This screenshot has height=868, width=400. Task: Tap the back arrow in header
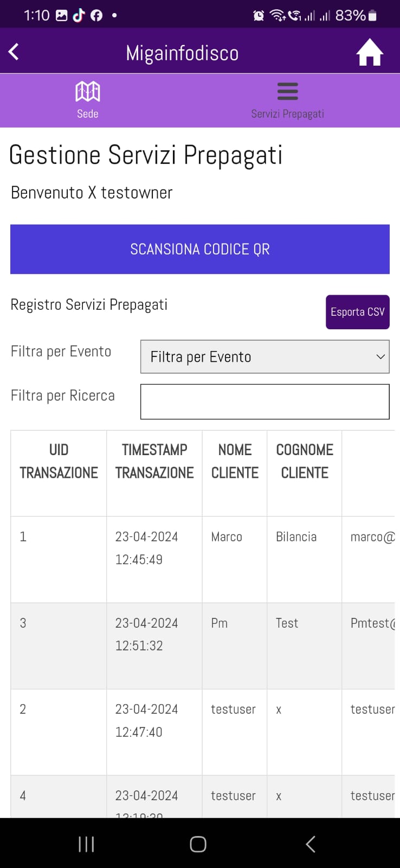14,52
